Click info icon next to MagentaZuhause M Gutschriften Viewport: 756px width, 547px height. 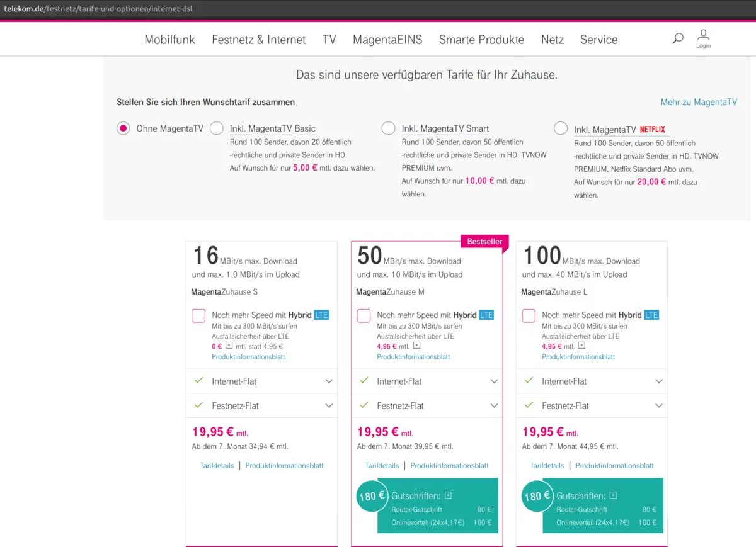pos(448,495)
